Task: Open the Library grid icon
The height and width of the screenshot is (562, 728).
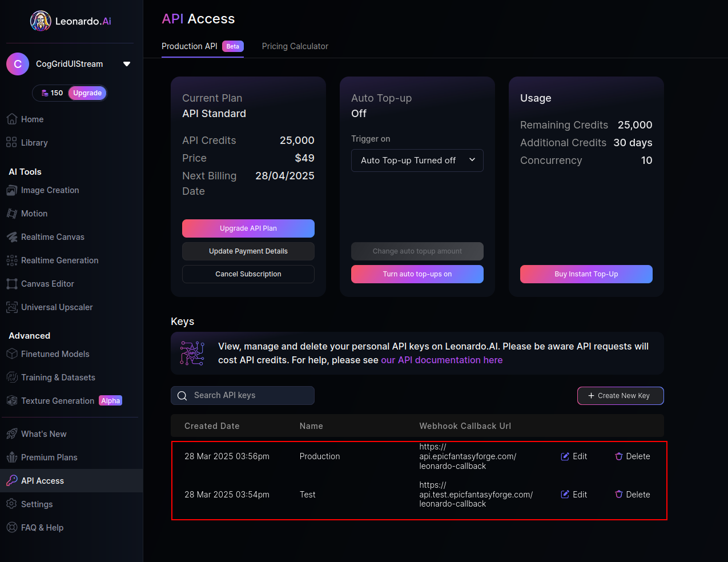Action: [11, 142]
